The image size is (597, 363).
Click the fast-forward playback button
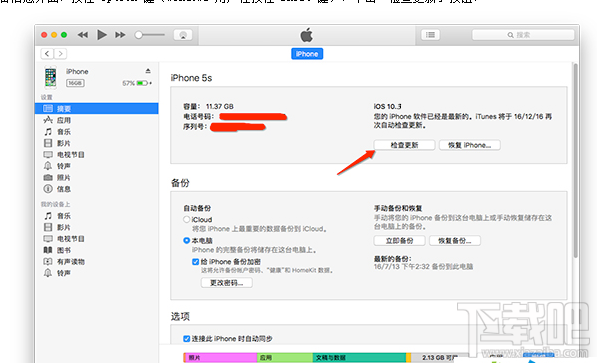click(120, 35)
